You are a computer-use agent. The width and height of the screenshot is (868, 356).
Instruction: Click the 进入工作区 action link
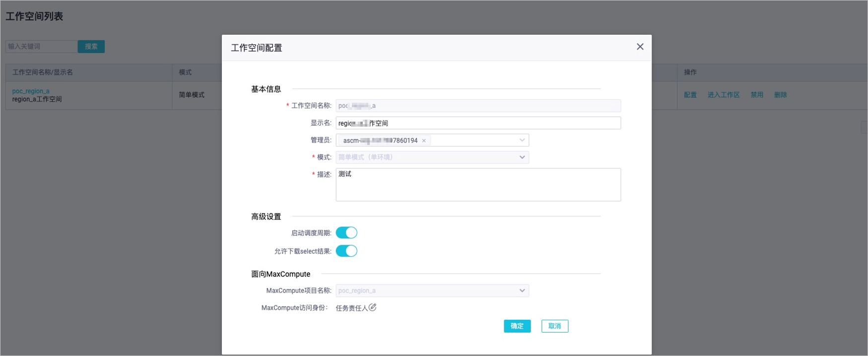point(724,95)
